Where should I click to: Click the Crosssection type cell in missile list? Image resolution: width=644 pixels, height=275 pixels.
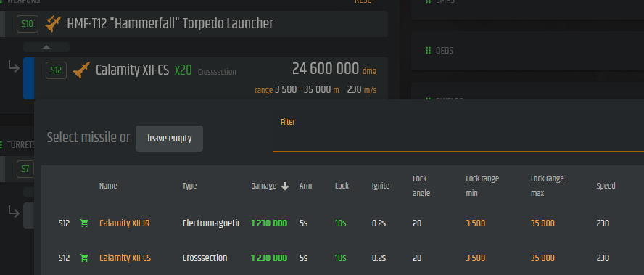point(205,258)
